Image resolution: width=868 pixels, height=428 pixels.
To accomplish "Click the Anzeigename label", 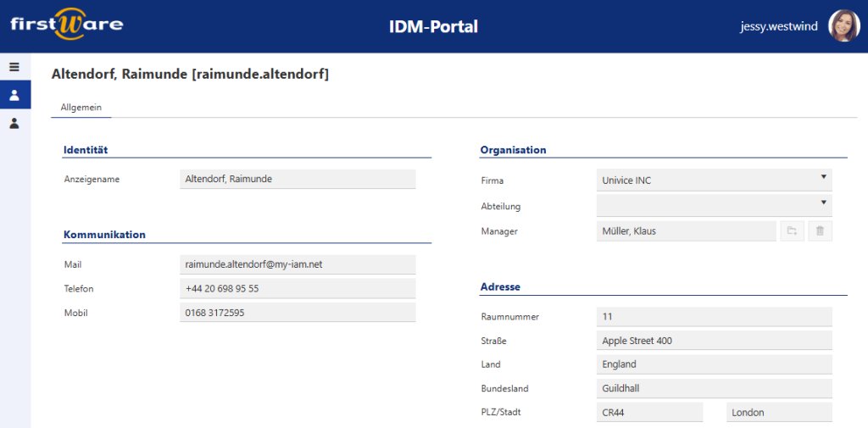I will tap(92, 180).
